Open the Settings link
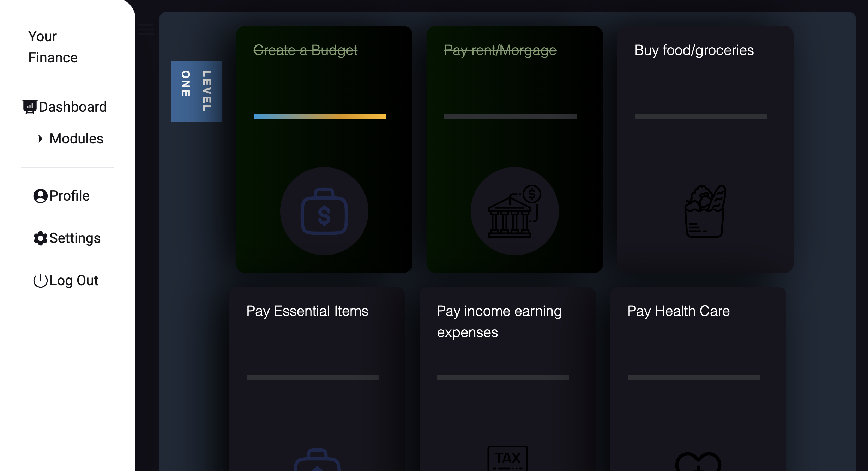This screenshot has height=471, width=868. pyautogui.click(x=75, y=238)
